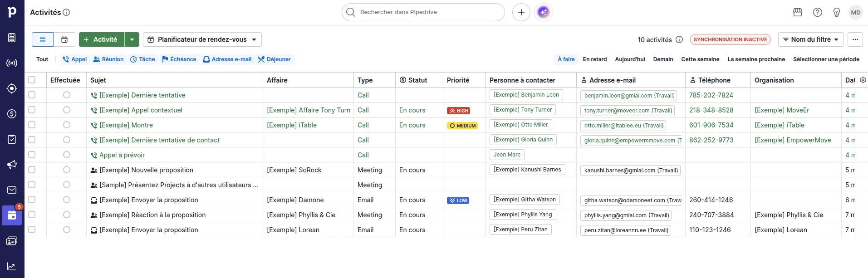Click the info icon beside Activités title

click(66, 12)
